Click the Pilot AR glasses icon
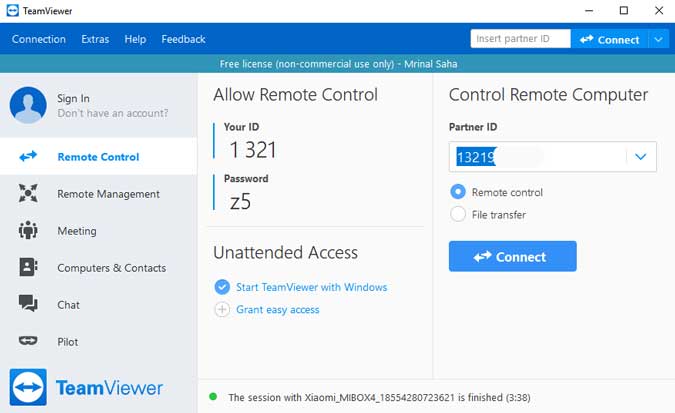Screen dimensions: 675x413 pos(28,341)
